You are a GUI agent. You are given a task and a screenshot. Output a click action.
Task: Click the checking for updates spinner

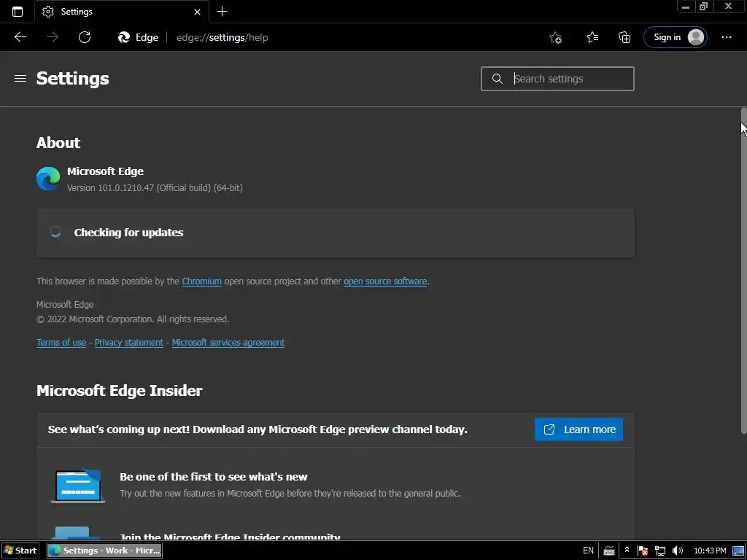55,232
